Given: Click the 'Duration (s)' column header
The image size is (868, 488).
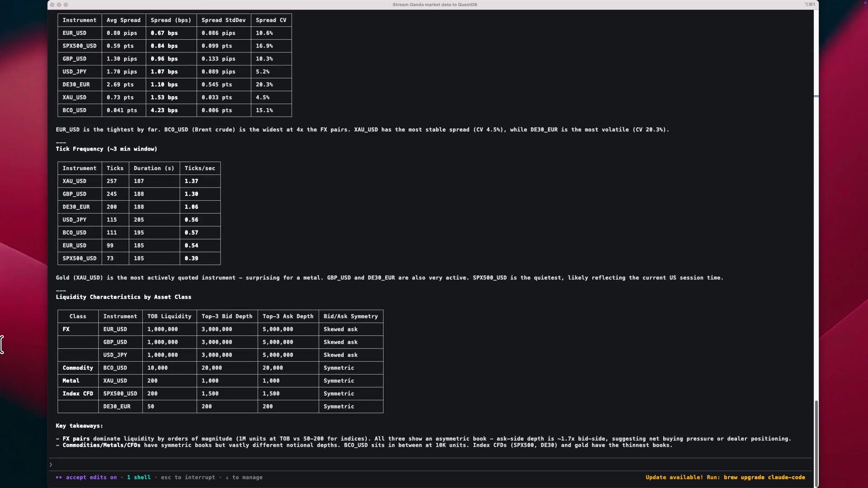Looking at the screenshot, I should [x=154, y=168].
